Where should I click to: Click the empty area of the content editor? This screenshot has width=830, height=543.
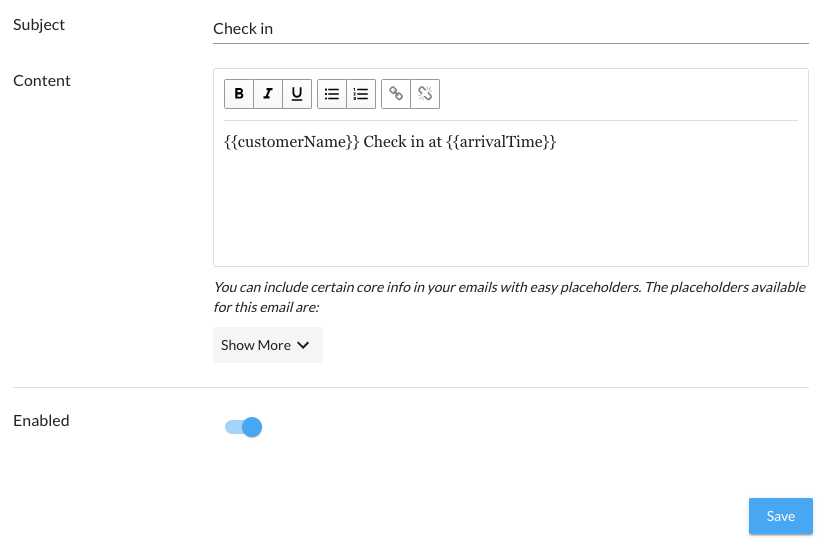(510, 210)
